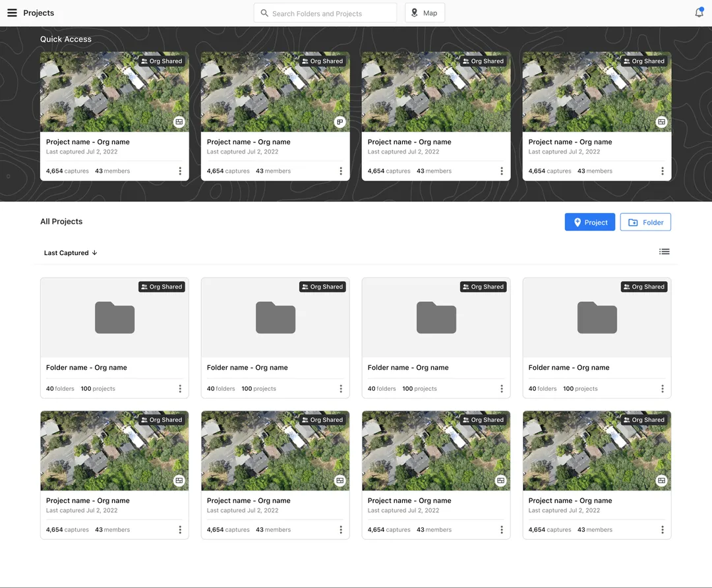712x588 pixels.
Task: Create a new Project
Action: coord(589,221)
